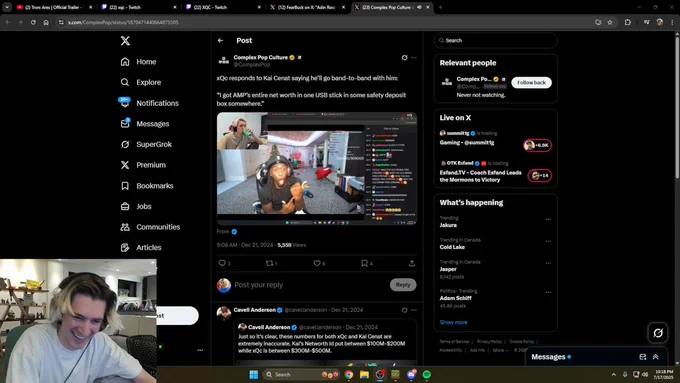This screenshot has height=383, width=680.
Task: Open more options for Cold Lake trend
Action: point(548,241)
